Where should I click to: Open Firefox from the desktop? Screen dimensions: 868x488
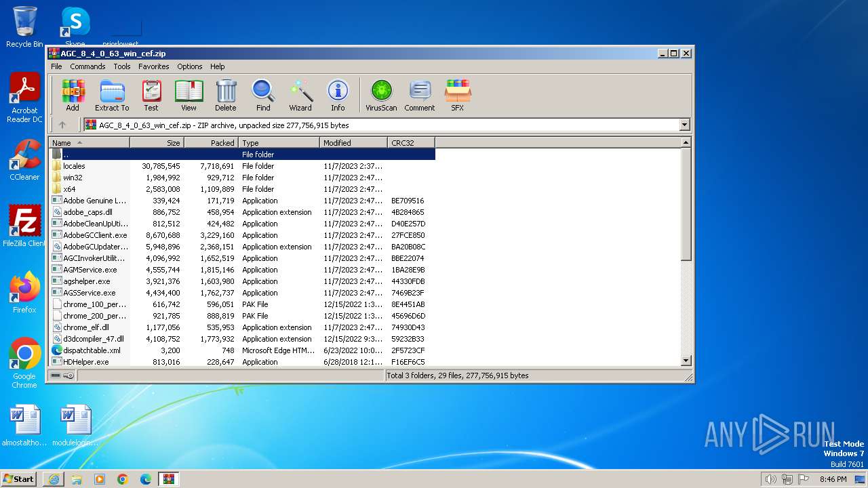point(24,293)
